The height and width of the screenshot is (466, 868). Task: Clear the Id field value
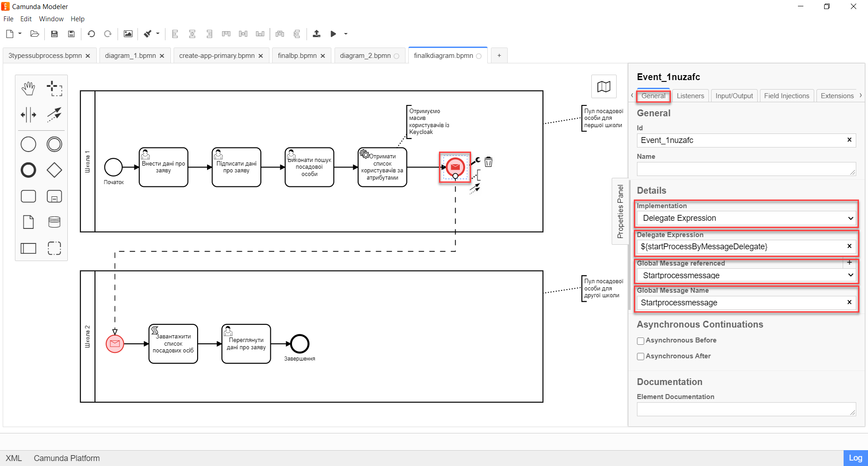[849, 140]
